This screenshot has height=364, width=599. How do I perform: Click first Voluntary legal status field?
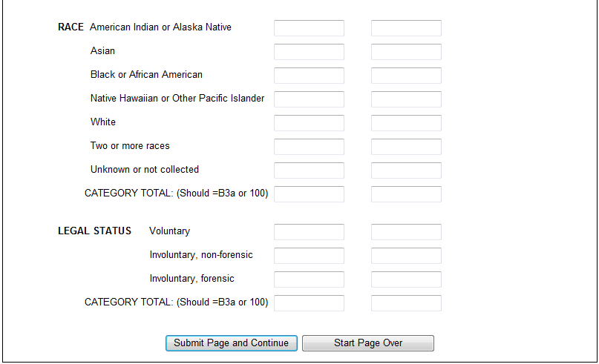(x=309, y=232)
